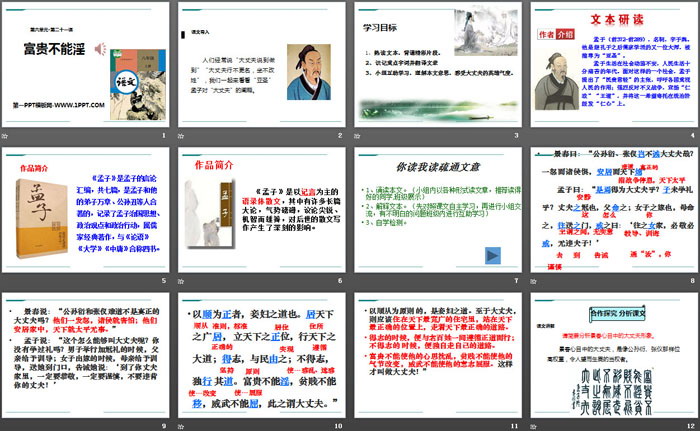The width and height of the screenshot is (700, 431).
Task: Click the Mencius portrait on slide 2
Action: click(x=308, y=71)
